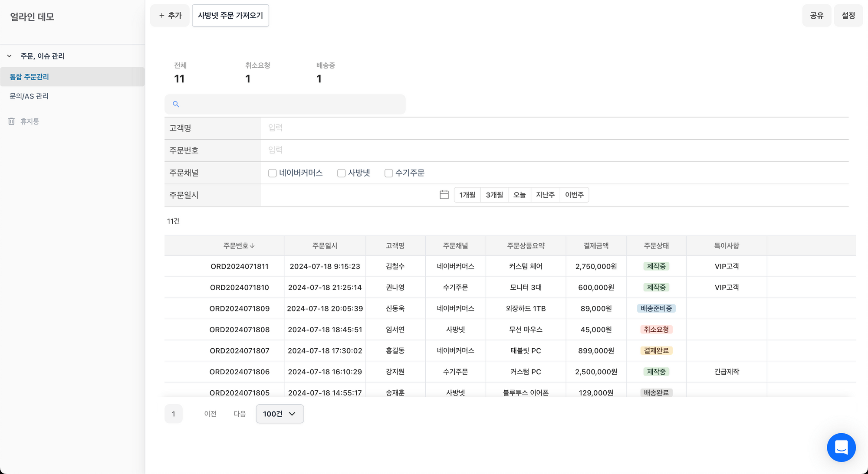
Task: Open the chat support bubble icon
Action: click(841, 447)
